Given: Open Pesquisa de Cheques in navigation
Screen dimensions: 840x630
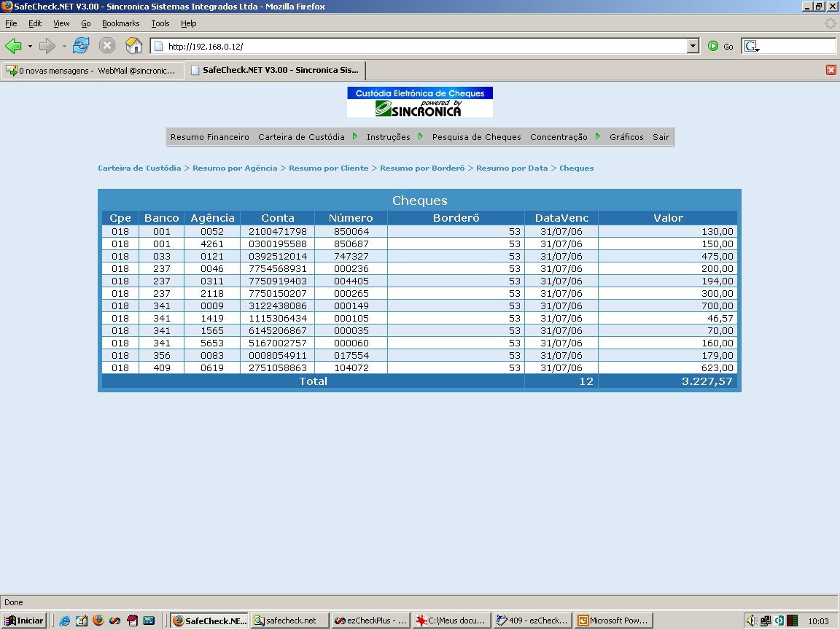Looking at the screenshot, I should (x=476, y=137).
